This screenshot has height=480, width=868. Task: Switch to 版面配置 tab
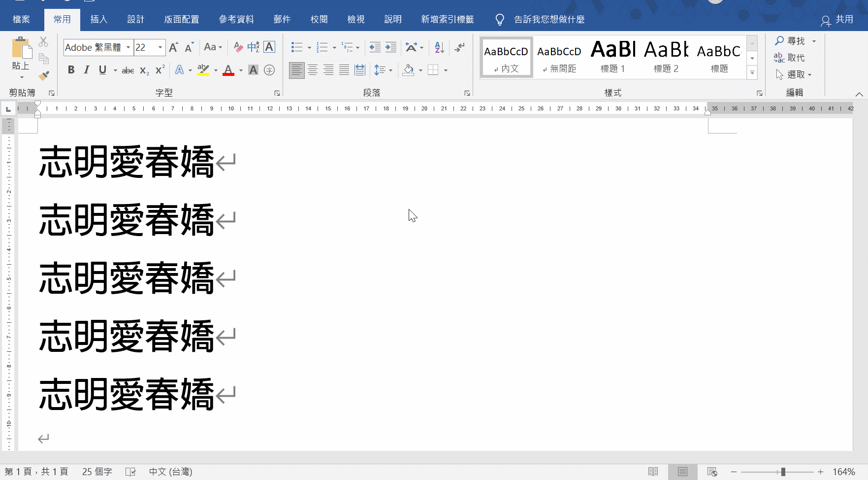(x=182, y=19)
